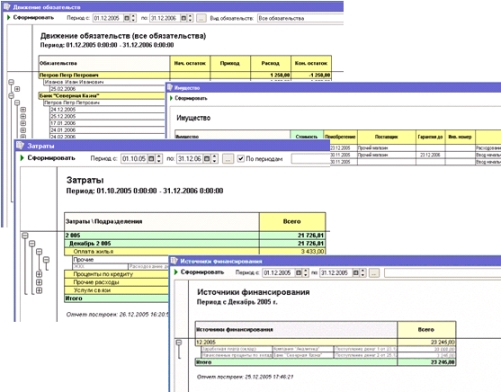Expand the Проценты по кредиту group

[39, 274]
